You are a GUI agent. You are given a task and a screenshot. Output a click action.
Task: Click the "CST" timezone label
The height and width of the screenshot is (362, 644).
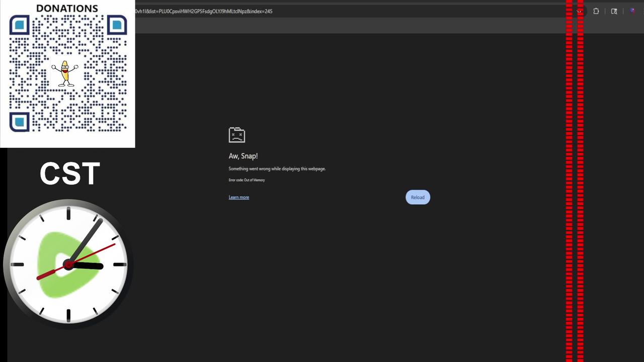tap(70, 173)
